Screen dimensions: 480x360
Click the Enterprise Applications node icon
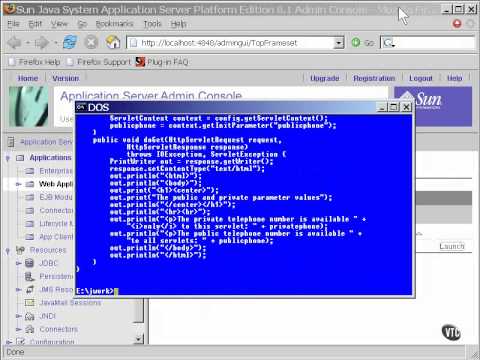point(30,171)
